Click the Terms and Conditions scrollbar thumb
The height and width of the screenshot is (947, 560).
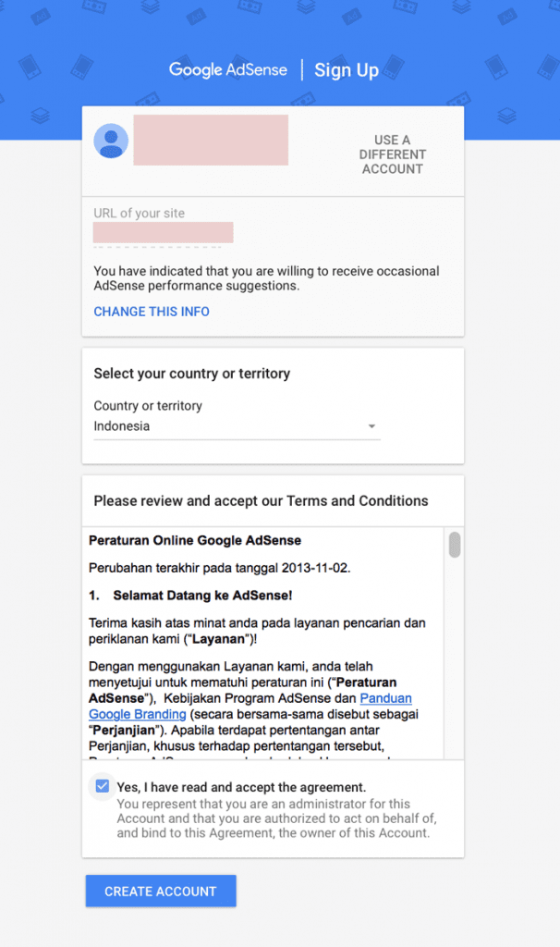click(x=454, y=545)
